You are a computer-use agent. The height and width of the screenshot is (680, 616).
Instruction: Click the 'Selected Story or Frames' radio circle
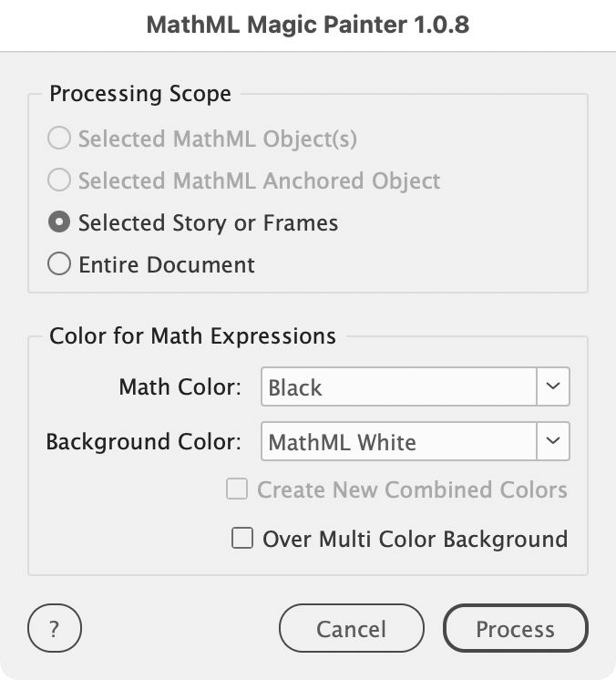click(59, 222)
